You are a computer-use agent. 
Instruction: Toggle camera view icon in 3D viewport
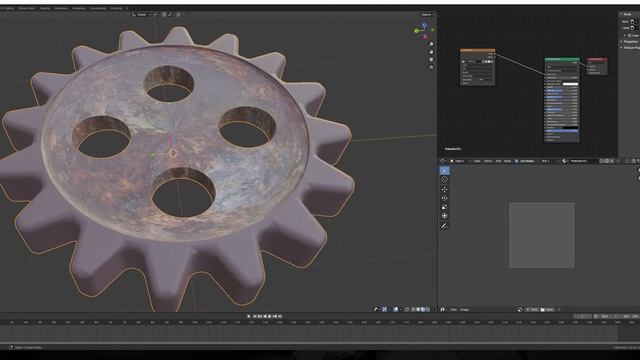431,60
